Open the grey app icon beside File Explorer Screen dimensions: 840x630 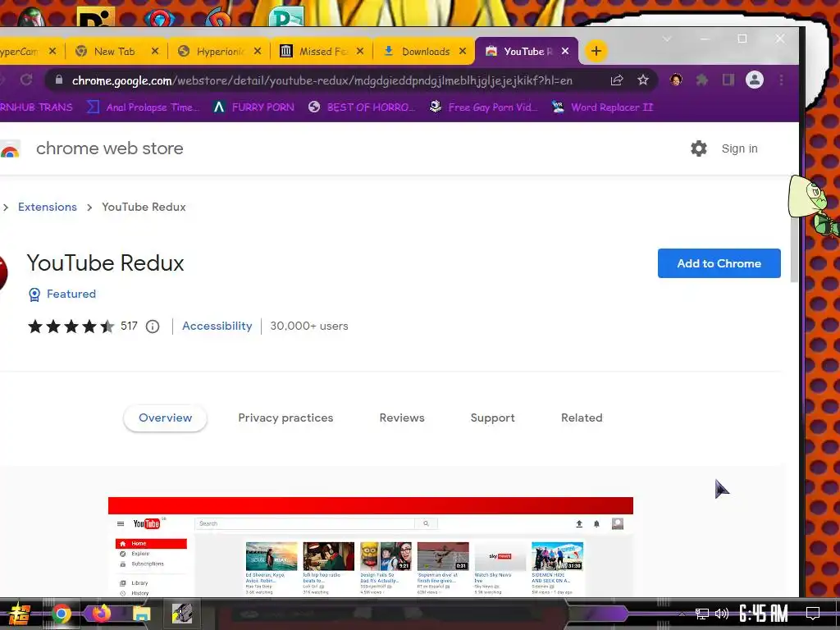(182, 614)
